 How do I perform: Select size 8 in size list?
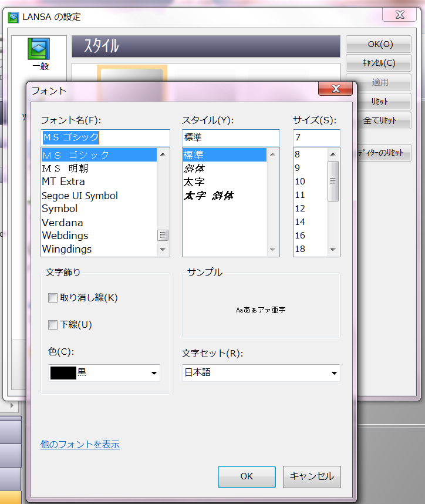coord(311,154)
